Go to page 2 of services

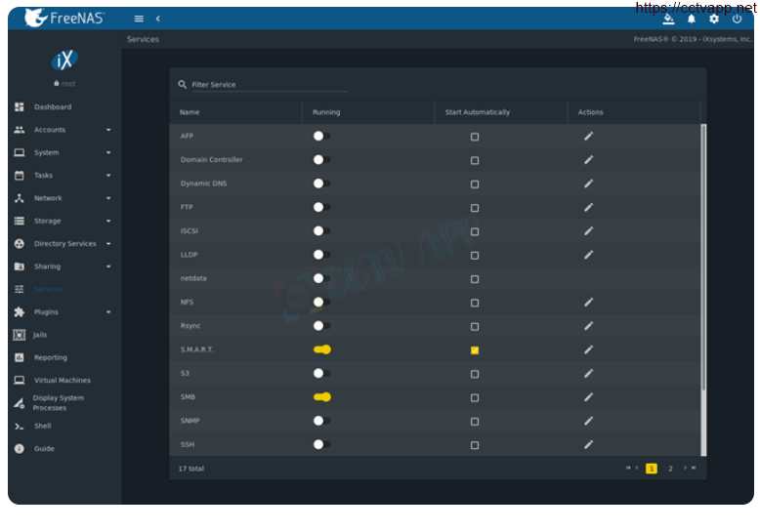(x=670, y=469)
